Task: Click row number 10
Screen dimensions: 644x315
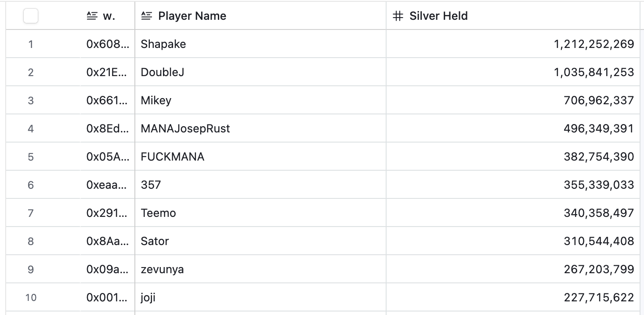Action: point(31,297)
